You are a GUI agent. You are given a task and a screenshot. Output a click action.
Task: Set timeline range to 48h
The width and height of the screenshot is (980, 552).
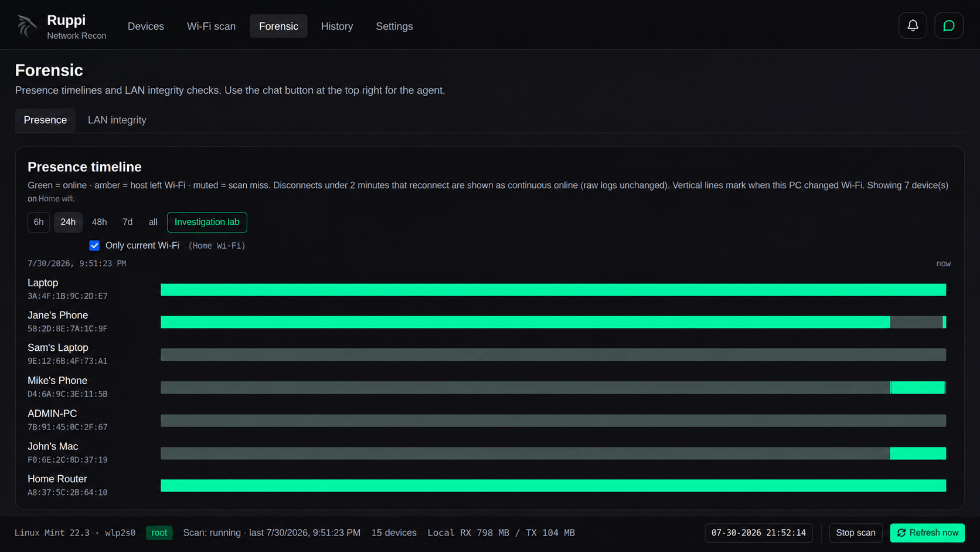point(100,222)
